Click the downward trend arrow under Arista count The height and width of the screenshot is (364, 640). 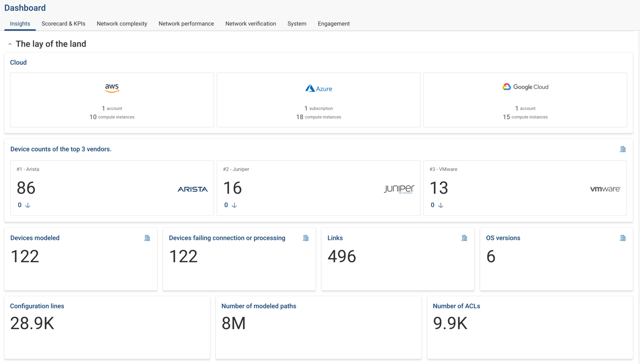(28, 205)
